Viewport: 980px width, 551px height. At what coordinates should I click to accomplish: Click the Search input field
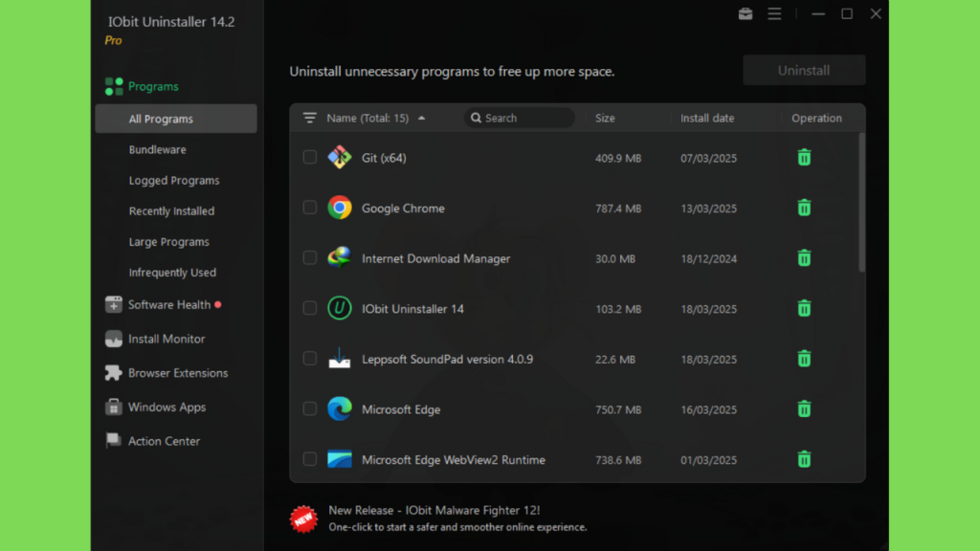point(520,118)
